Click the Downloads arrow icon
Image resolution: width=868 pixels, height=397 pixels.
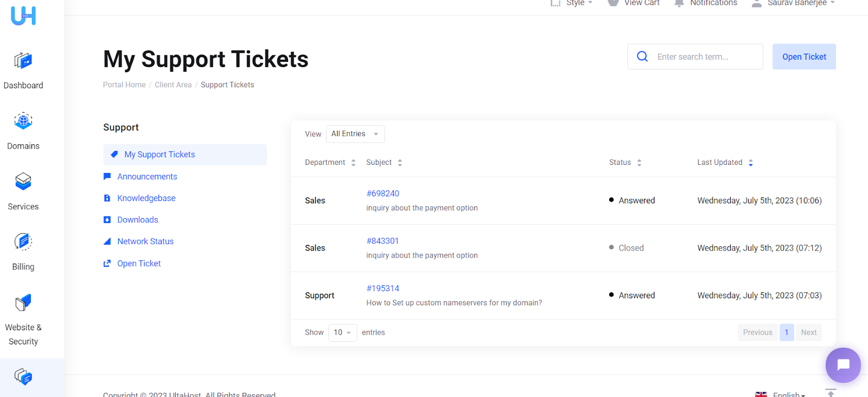107,220
